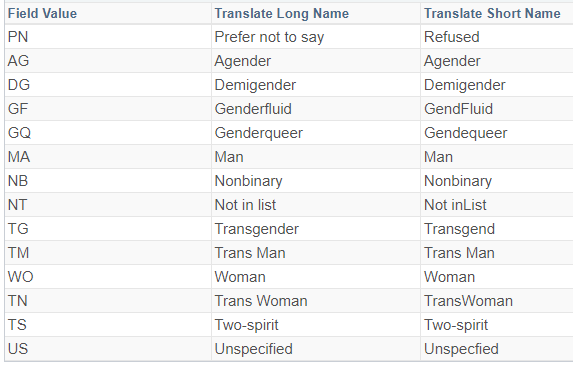
Task: Click the MA field value cell
Action: (x=108, y=157)
